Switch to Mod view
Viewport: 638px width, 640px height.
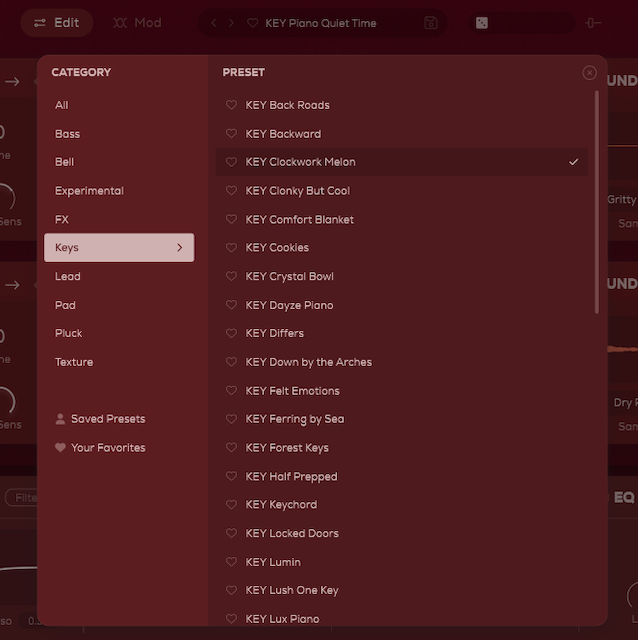(137, 23)
